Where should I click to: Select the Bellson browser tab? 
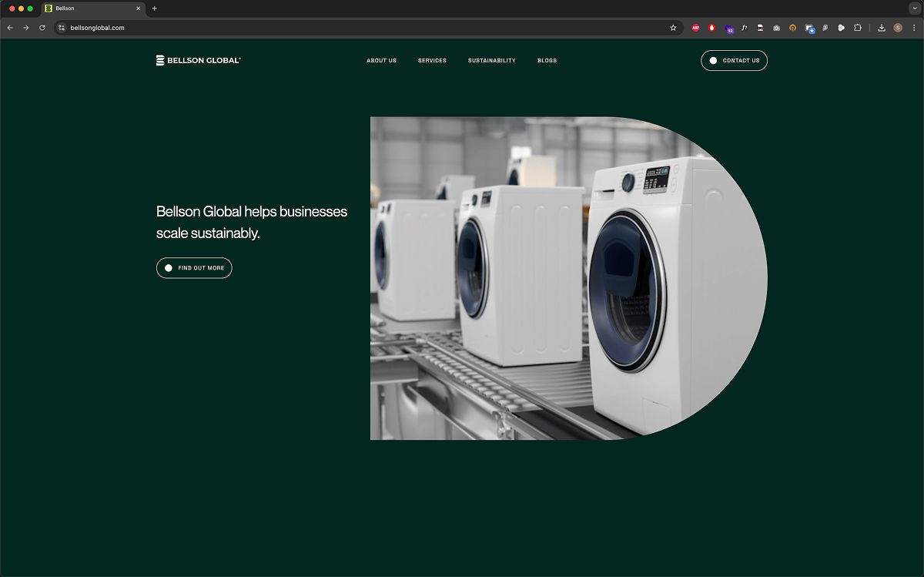pos(93,8)
